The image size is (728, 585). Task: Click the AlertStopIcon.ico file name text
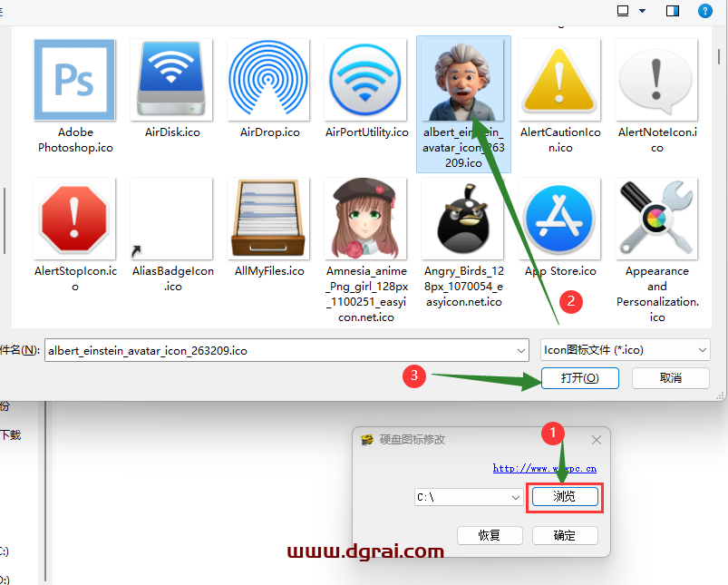pyautogui.click(x=75, y=278)
